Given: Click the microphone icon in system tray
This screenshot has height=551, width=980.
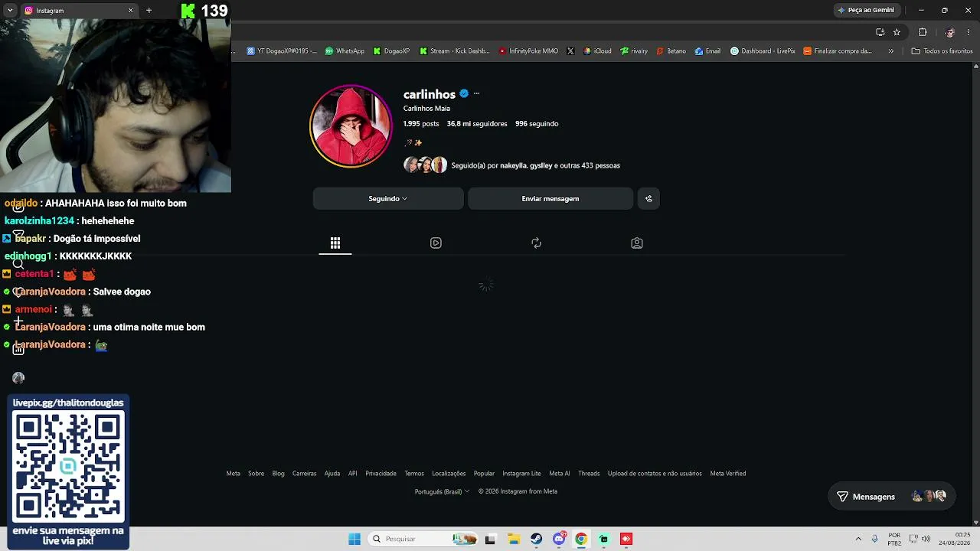Looking at the screenshot, I should tap(874, 539).
